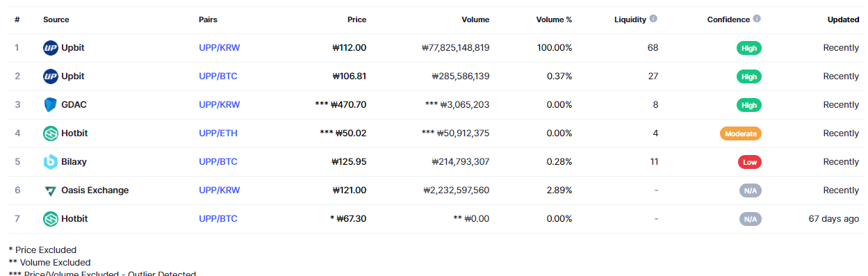Click the price ₩106.81
Viewport: 868px width, 276px height.
tap(350, 76)
